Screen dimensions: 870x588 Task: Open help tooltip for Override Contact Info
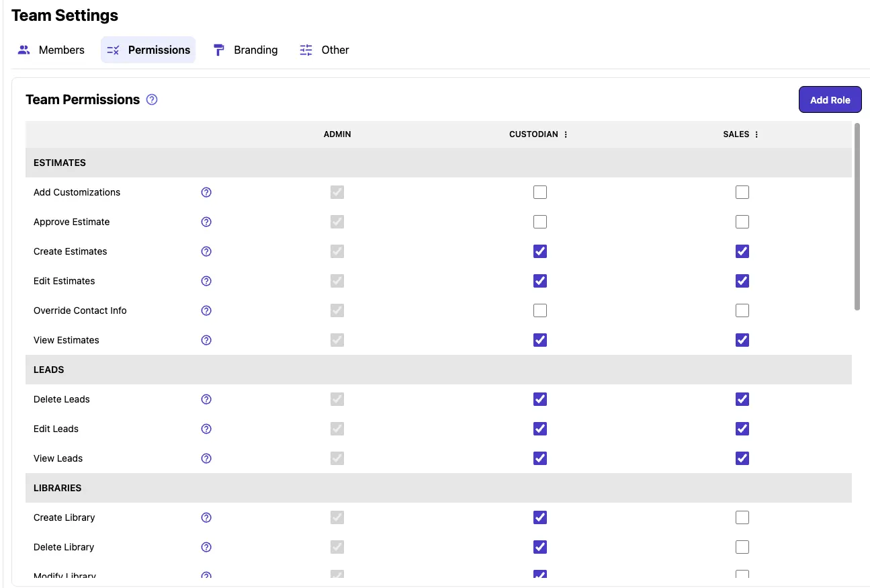pyautogui.click(x=206, y=310)
